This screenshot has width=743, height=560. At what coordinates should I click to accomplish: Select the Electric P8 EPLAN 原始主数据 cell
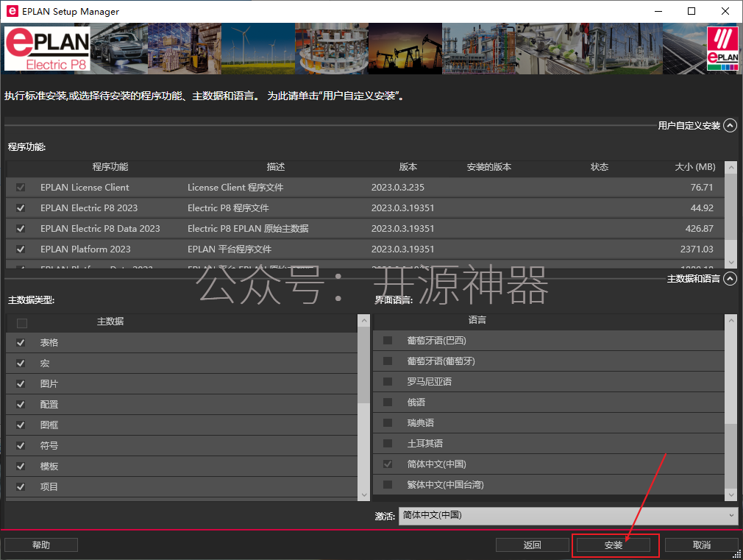click(x=248, y=229)
